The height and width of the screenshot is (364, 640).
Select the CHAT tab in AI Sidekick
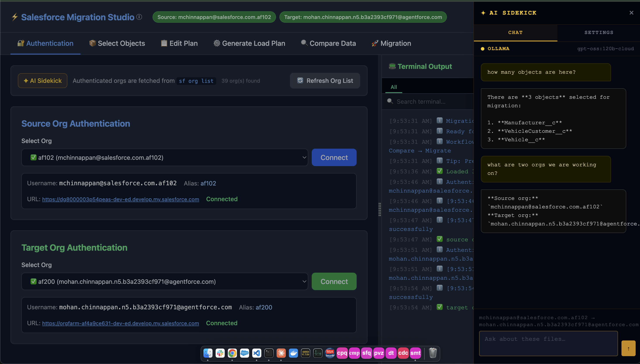click(515, 32)
